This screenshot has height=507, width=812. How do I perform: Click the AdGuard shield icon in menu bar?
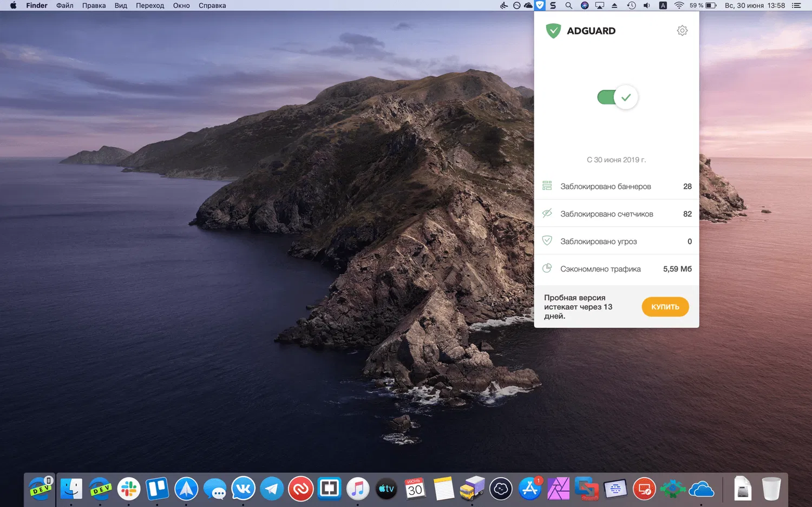coord(540,5)
